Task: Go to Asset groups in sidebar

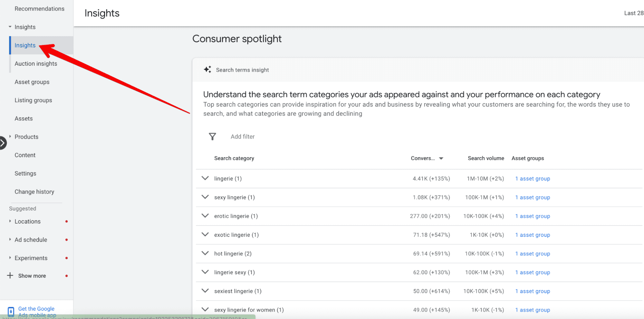Action: (x=32, y=82)
